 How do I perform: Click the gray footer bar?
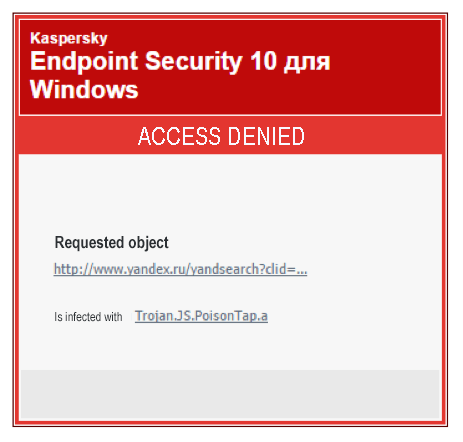tap(230, 394)
